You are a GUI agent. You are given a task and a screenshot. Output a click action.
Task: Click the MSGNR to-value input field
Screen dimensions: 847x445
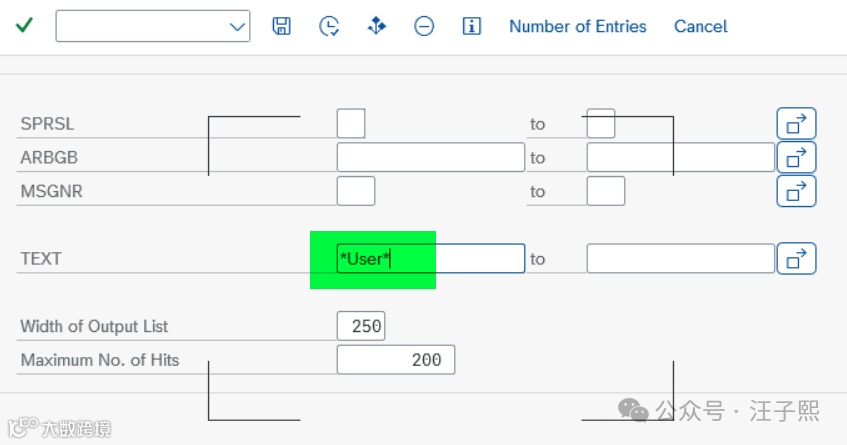(x=606, y=191)
